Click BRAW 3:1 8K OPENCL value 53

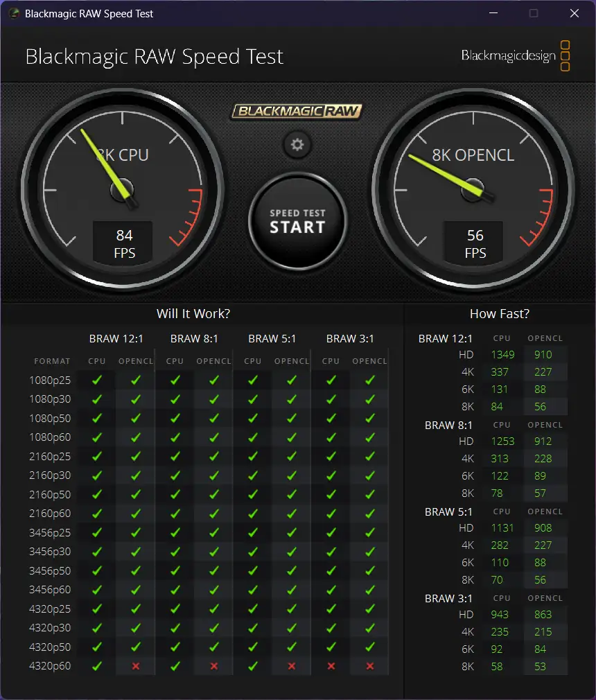point(540,667)
